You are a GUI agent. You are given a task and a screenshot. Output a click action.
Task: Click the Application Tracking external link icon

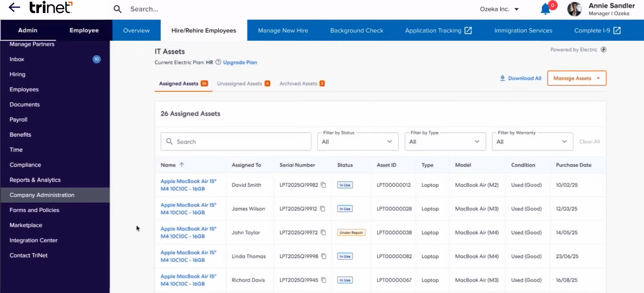pos(468,30)
